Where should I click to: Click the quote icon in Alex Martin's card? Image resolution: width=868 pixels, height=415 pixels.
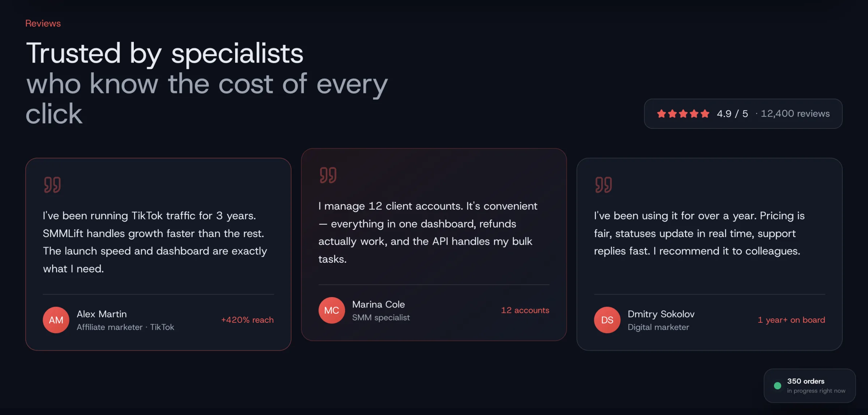52,185
